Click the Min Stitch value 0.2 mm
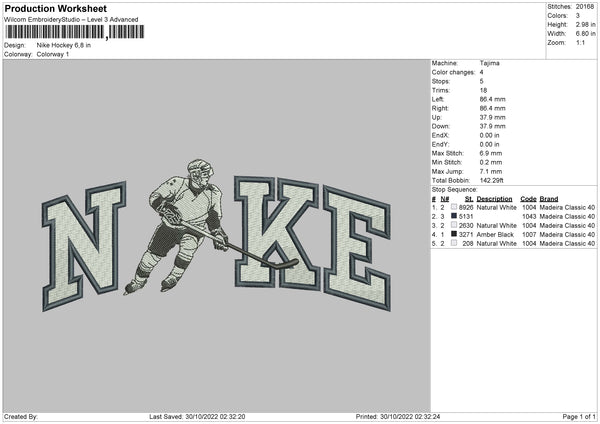This screenshot has height=424, width=600. click(x=491, y=162)
